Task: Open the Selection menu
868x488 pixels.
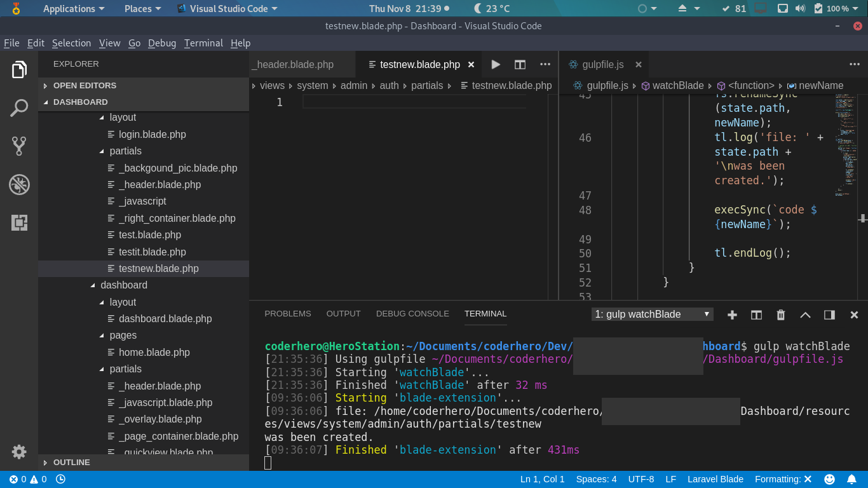Action: [71, 43]
